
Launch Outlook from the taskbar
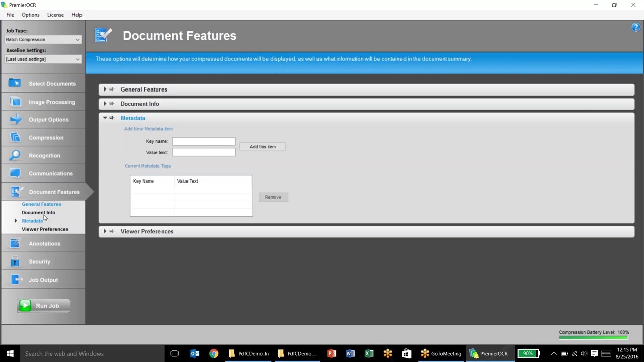pos(195,353)
